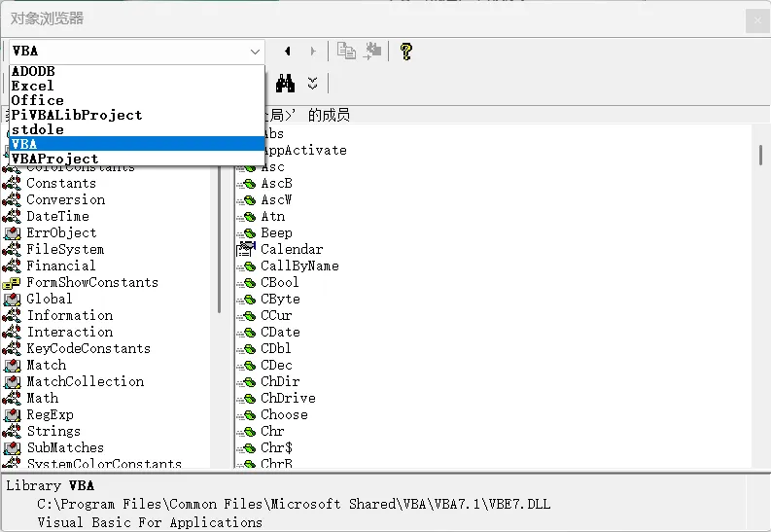Select CDate function member

point(280,332)
